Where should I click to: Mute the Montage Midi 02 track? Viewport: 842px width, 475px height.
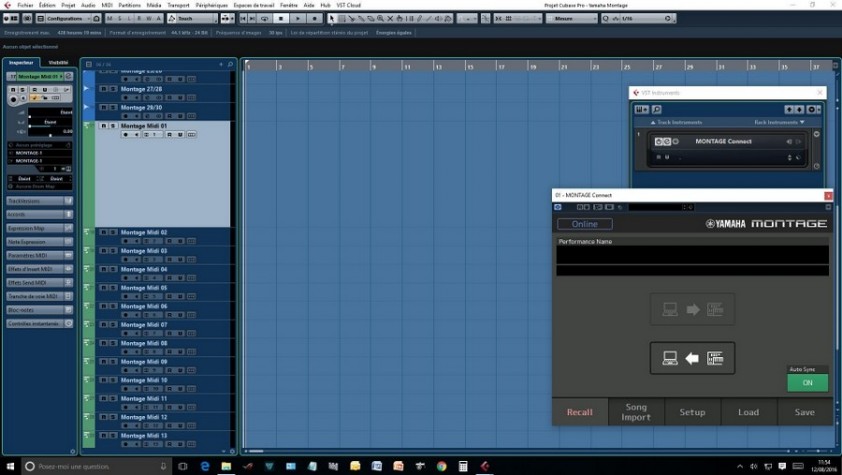104,232
